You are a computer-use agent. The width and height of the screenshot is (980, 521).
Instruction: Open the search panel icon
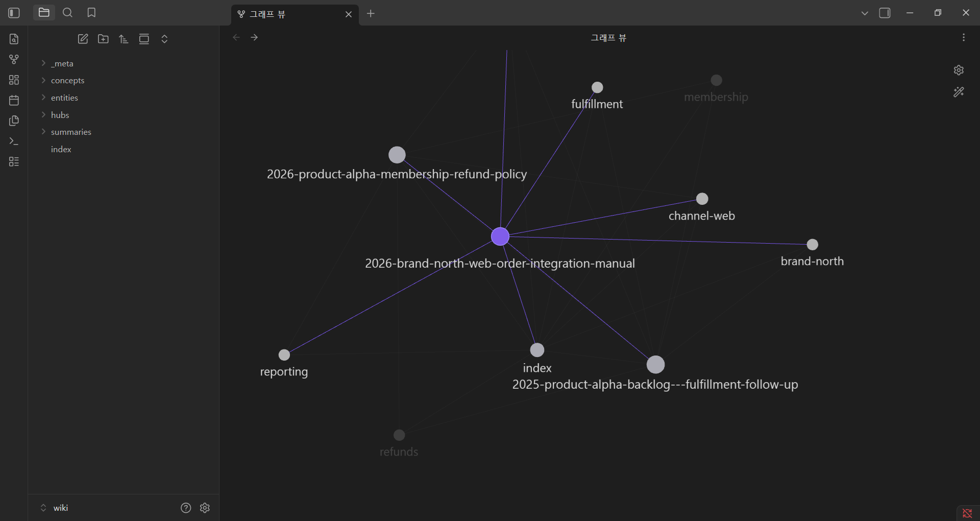tap(67, 13)
